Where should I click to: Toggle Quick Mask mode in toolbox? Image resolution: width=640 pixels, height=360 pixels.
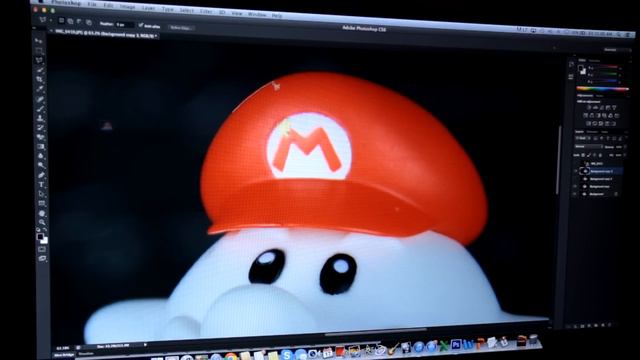[x=42, y=249]
